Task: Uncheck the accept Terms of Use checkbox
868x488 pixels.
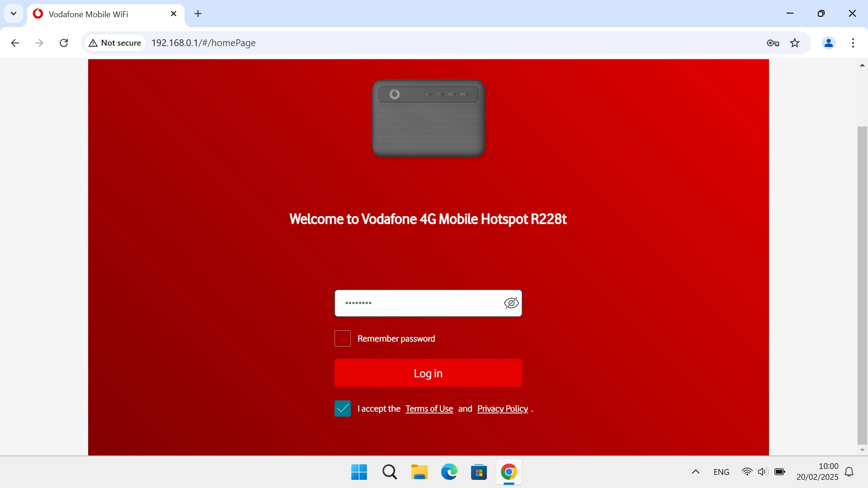Action: 342,408
